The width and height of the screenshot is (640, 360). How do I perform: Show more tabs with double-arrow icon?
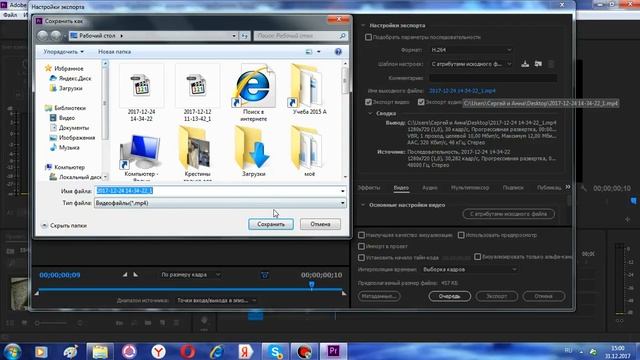click(x=568, y=187)
